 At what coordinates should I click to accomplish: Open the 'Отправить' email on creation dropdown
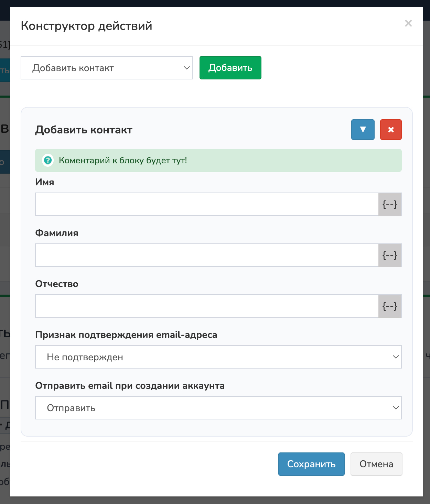pos(218,408)
